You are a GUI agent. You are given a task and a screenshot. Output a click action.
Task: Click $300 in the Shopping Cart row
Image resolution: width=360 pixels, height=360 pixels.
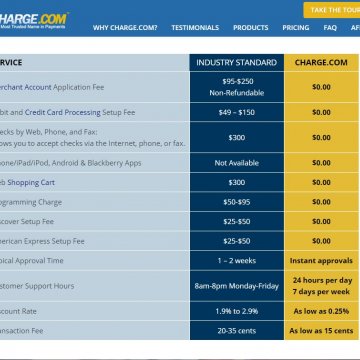click(x=237, y=183)
